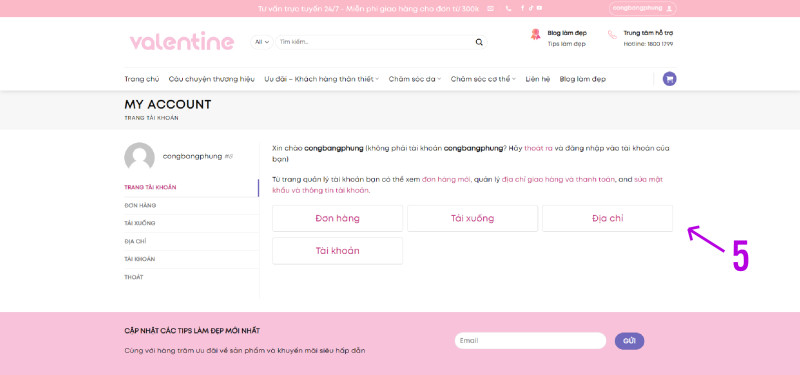Open Blog làm đẹp header link
This screenshot has height=375, width=800.
point(567,33)
